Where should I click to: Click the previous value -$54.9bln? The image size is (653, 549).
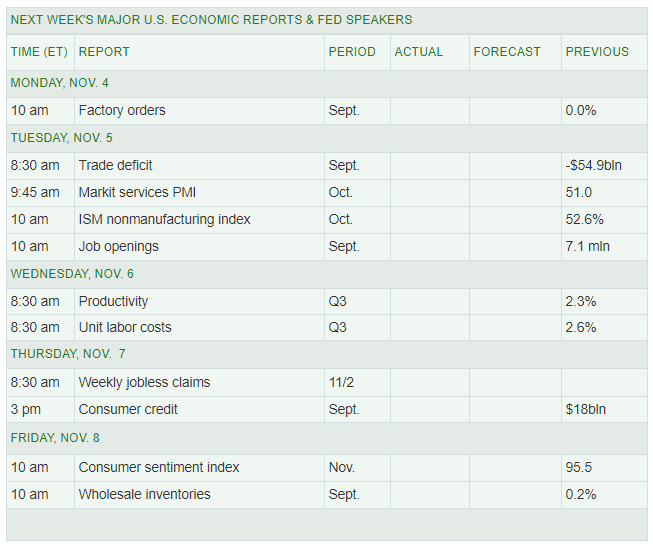[x=593, y=165]
